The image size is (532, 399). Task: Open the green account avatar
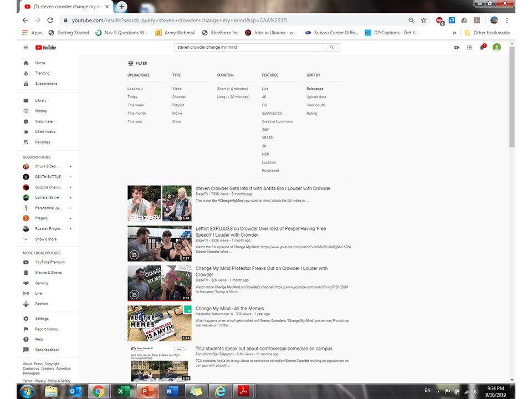(497, 47)
